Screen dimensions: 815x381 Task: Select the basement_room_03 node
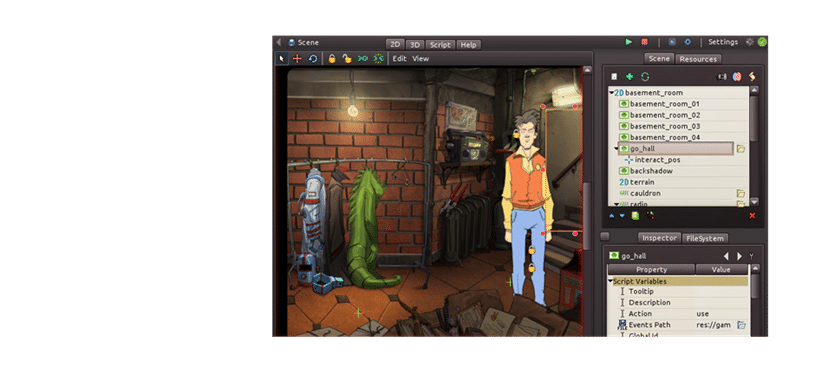(x=664, y=126)
